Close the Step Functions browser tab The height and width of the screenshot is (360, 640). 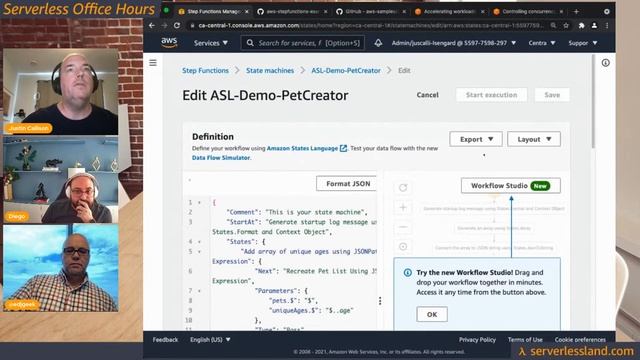pos(247,12)
